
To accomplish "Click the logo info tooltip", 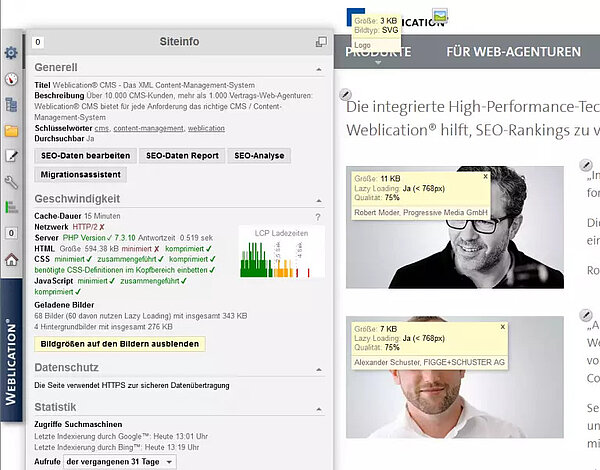I will tap(376, 33).
